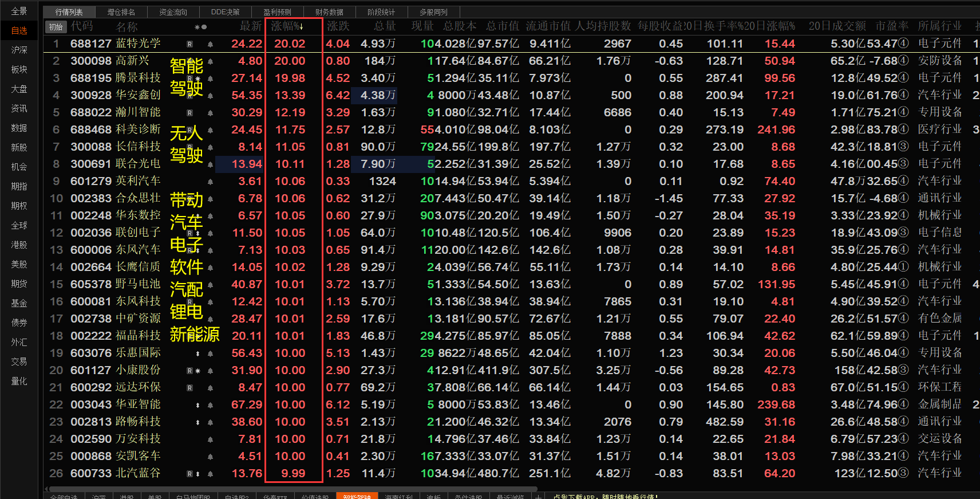This screenshot has width=980, height=499.
Task: Open 板块 in the left sidebar
Action: 19,69
